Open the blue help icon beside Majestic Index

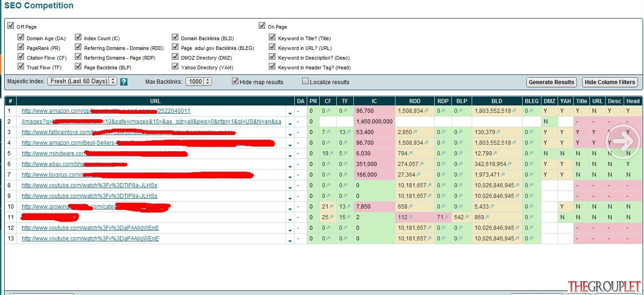point(124,82)
